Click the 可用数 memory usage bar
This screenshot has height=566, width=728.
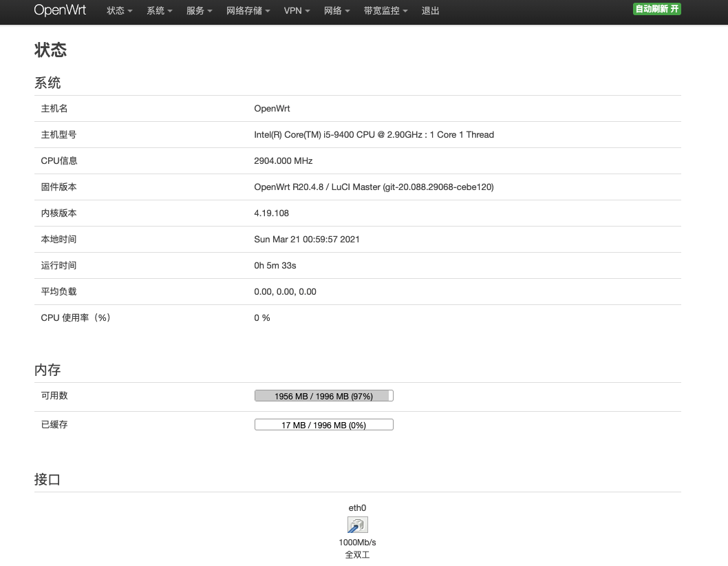(x=323, y=395)
